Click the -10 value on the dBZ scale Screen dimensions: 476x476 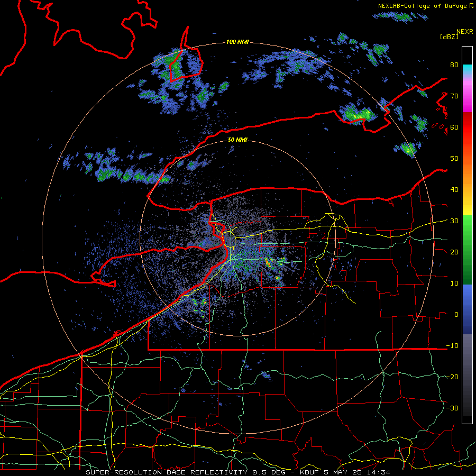(452, 346)
